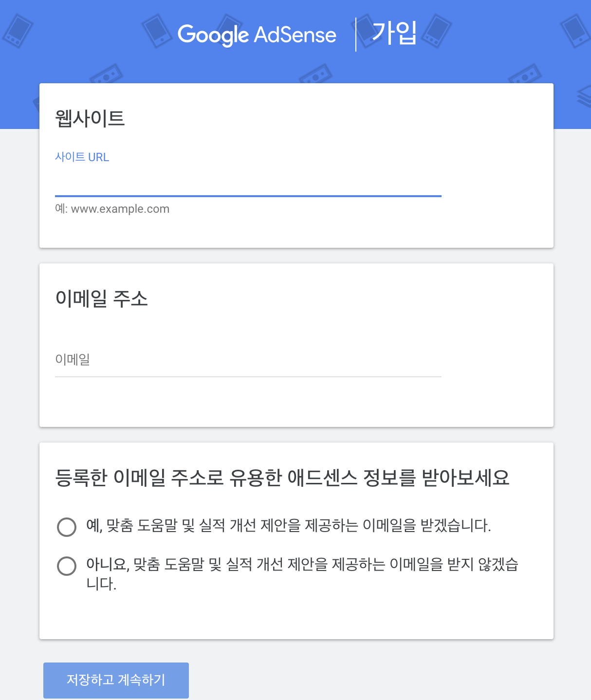
Task: Click the 이메일 주소 section heading
Action: pyautogui.click(x=101, y=298)
